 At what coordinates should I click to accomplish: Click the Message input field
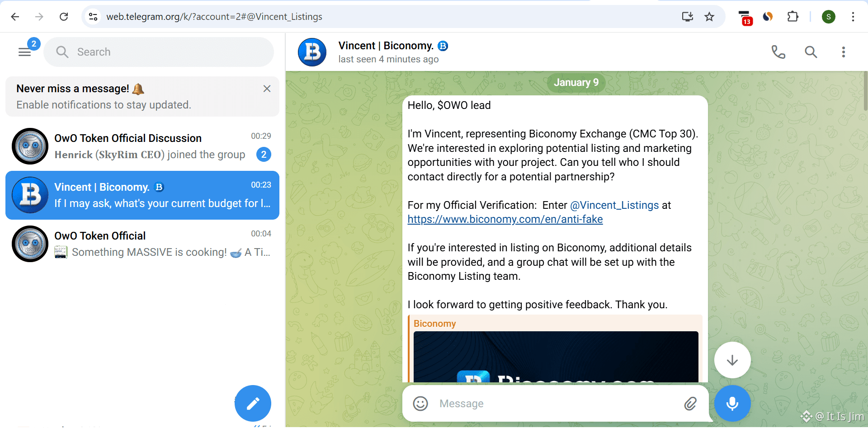[556, 404]
